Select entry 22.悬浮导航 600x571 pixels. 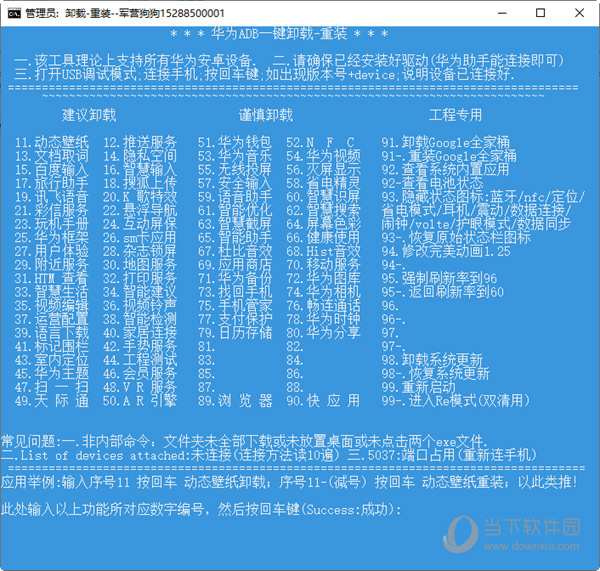point(140,210)
